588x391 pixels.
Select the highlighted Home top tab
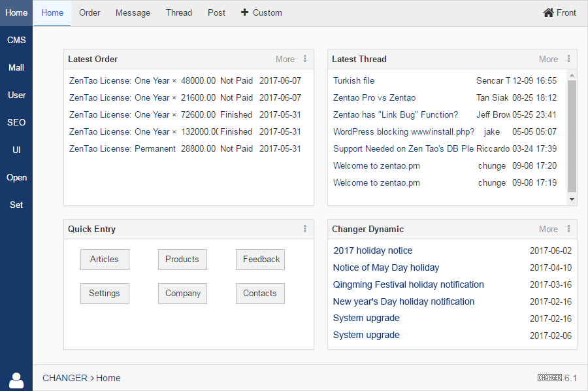tap(52, 13)
